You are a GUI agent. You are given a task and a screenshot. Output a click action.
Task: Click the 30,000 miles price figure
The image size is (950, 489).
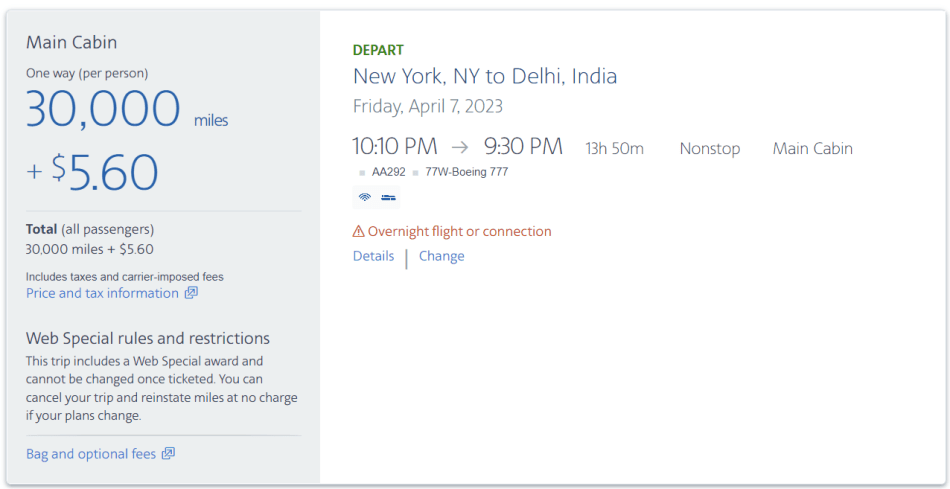point(103,109)
